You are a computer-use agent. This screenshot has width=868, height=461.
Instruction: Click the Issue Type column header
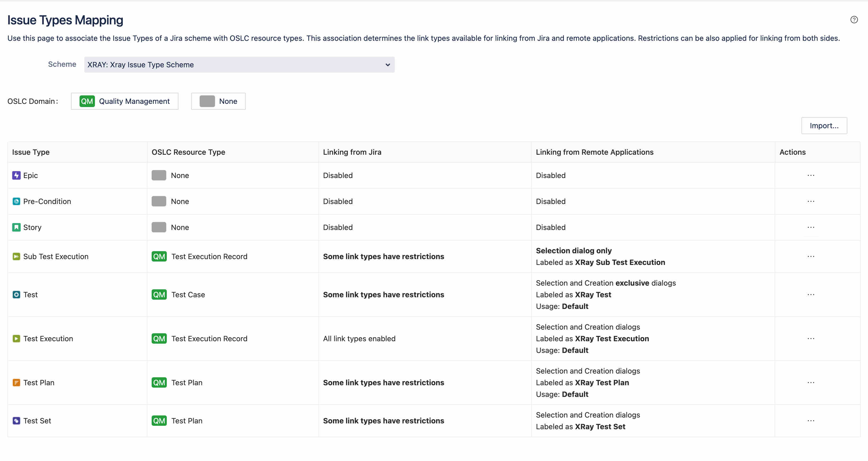pos(31,152)
